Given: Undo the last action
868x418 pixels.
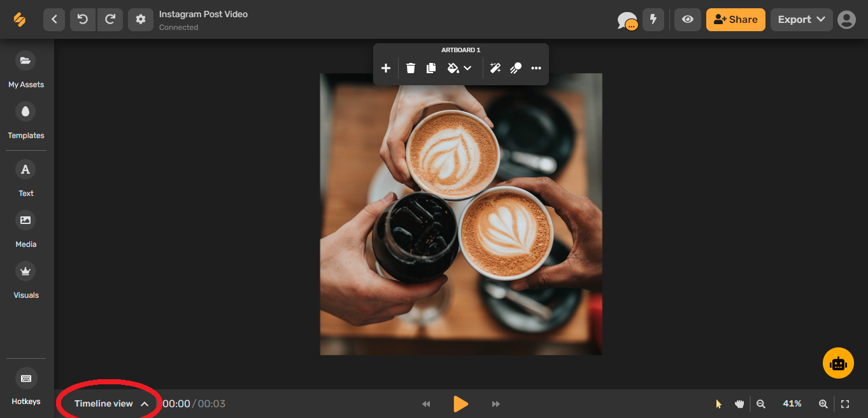Looking at the screenshot, I should tap(83, 20).
